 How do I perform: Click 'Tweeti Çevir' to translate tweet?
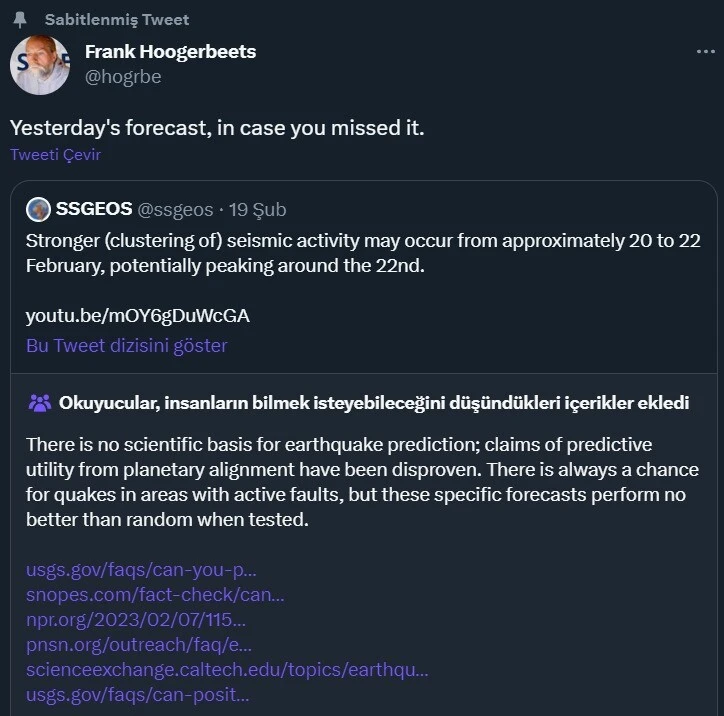(x=55, y=155)
